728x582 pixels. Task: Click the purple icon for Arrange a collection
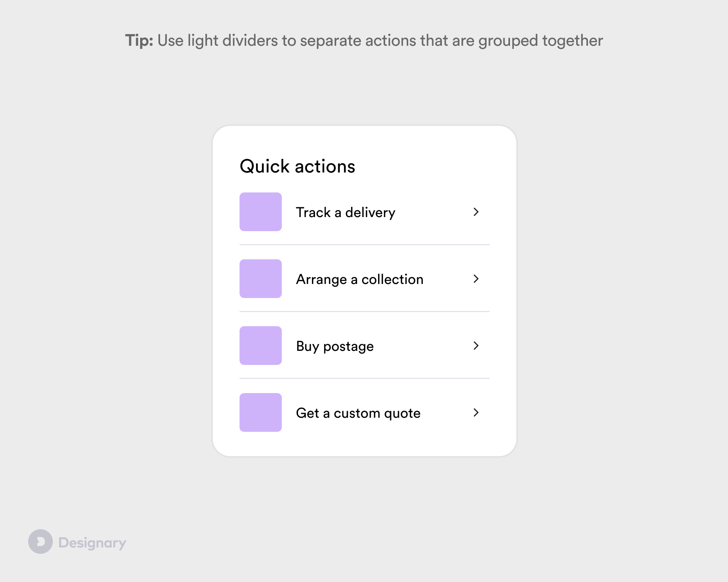coord(260,278)
